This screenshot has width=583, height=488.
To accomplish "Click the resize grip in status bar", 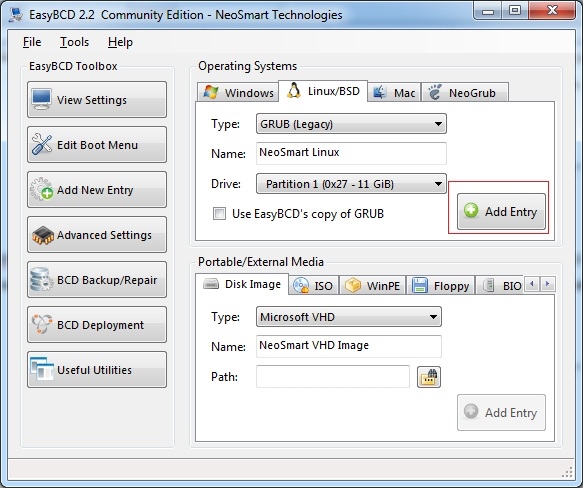I will pyautogui.click(x=567, y=472).
